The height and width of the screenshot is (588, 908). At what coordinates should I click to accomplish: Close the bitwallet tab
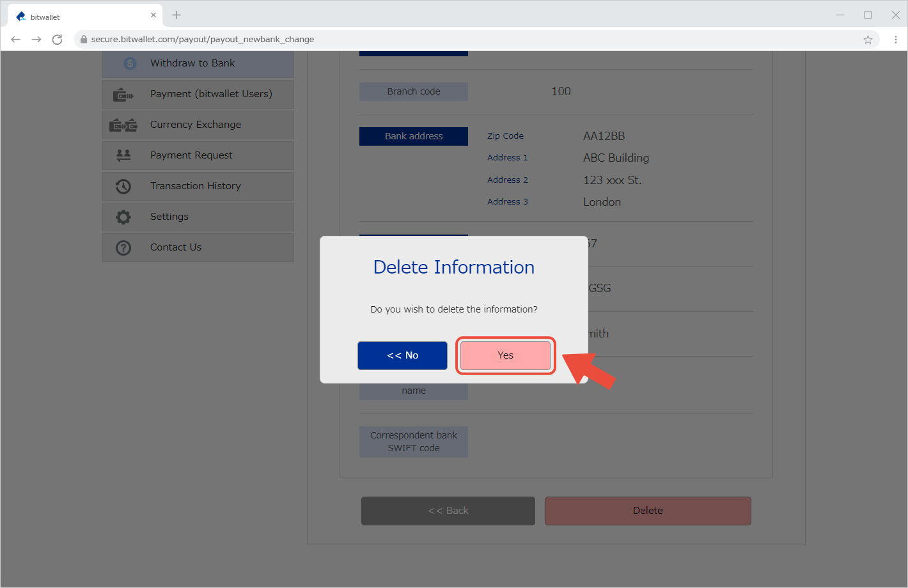[x=153, y=15]
